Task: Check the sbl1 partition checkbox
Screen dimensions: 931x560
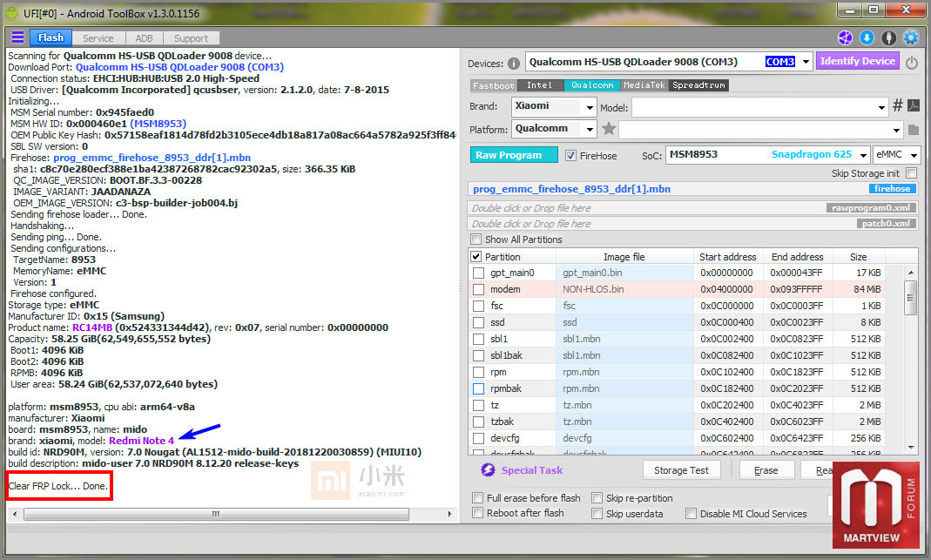Action: pyautogui.click(x=478, y=339)
